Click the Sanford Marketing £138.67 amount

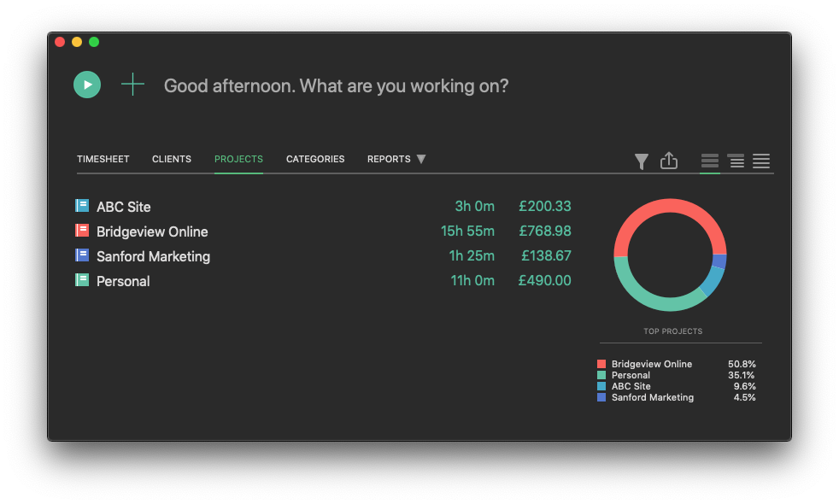(546, 255)
